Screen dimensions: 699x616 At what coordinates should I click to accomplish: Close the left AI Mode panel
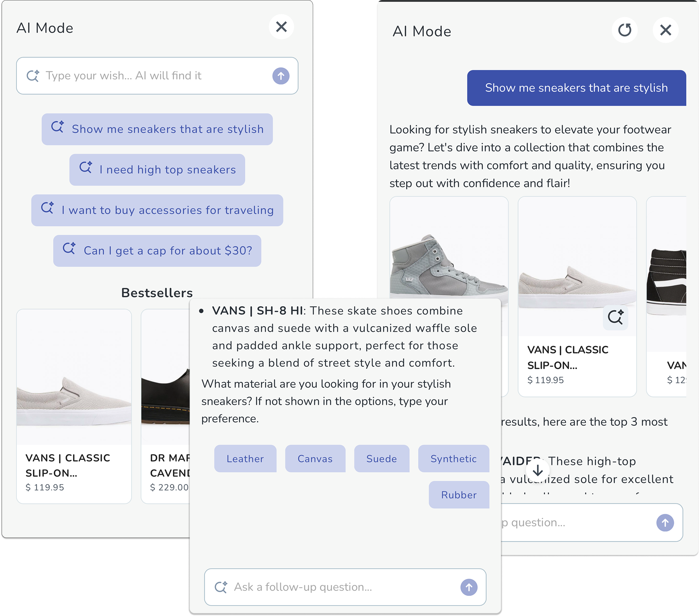(x=281, y=27)
